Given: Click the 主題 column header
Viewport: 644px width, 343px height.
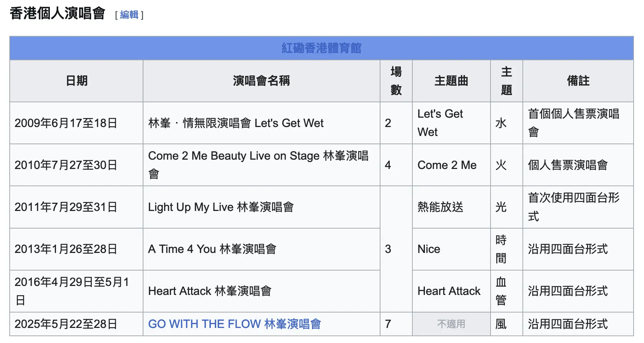Looking at the screenshot, I should point(507,81).
